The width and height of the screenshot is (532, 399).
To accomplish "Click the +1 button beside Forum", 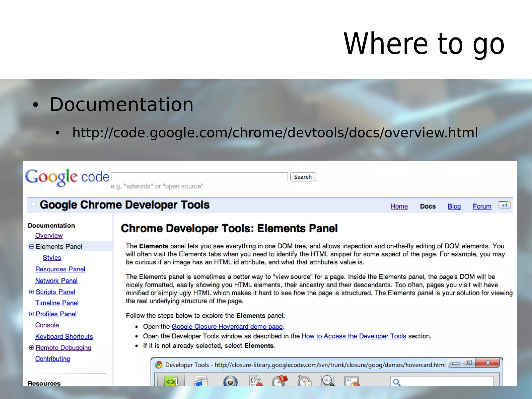I will [x=504, y=205].
